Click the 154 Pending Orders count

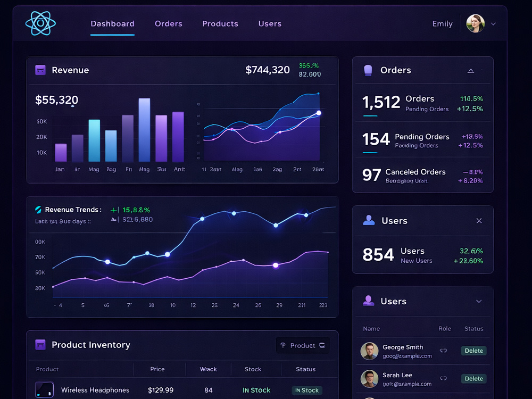click(x=376, y=139)
